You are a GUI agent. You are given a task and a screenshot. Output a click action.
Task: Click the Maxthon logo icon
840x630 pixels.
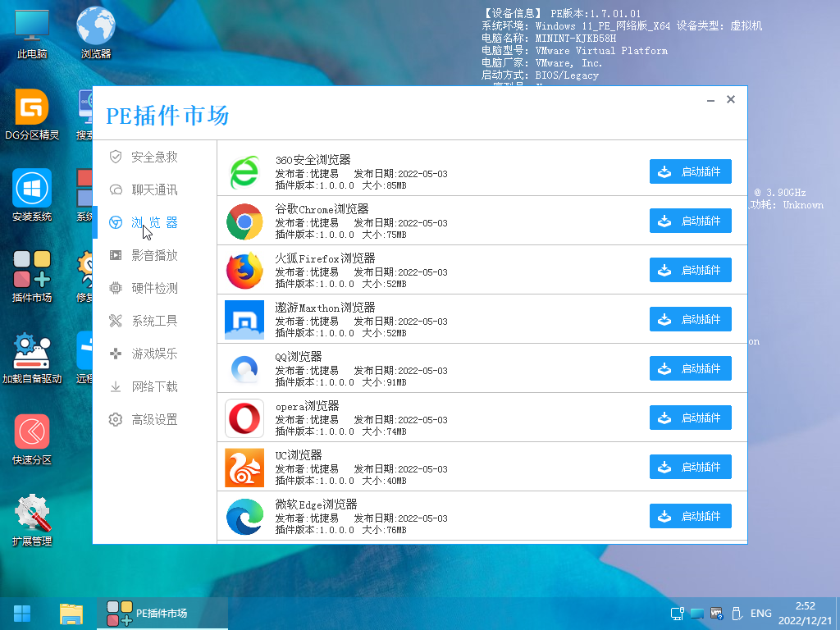tap(244, 320)
